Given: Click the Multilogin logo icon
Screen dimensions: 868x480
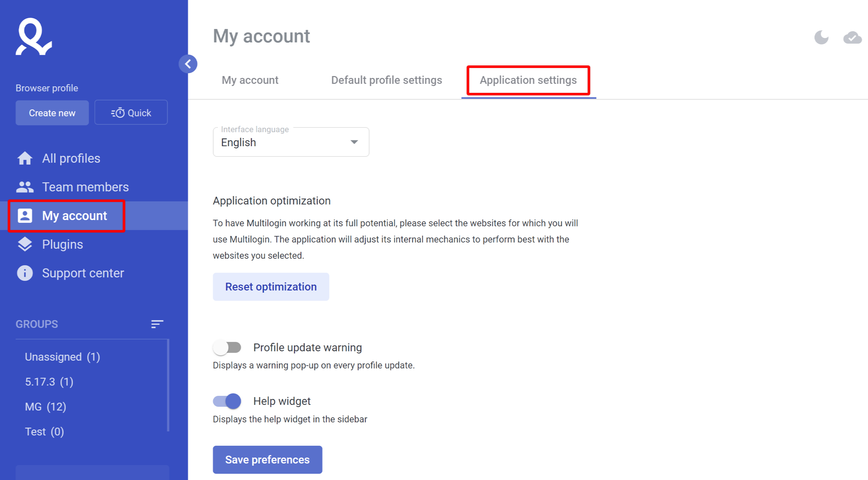Looking at the screenshot, I should pyautogui.click(x=34, y=36).
